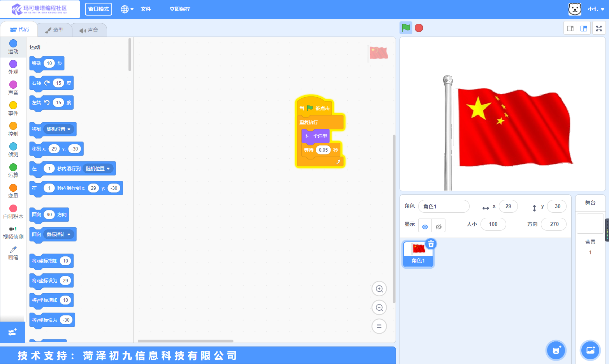This screenshot has height=364, width=609.
Task: Hide the sprite with crossed-eye icon
Action: click(x=438, y=226)
